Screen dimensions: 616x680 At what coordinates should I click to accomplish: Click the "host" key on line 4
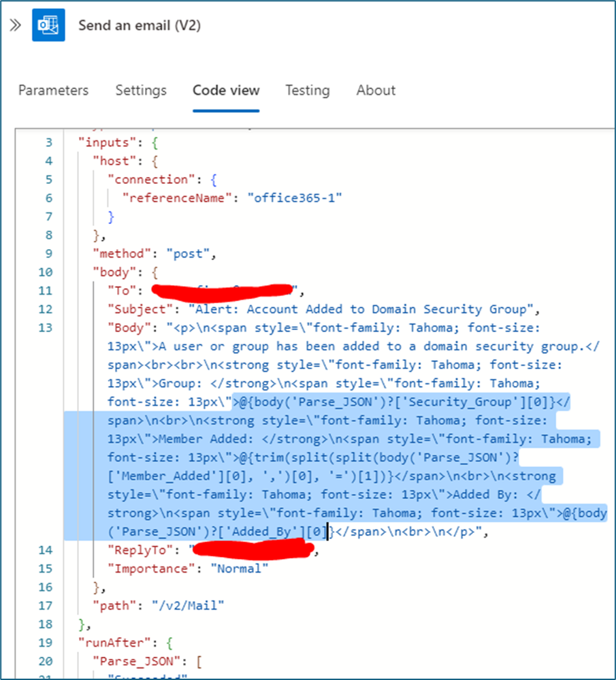click(x=114, y=161)
